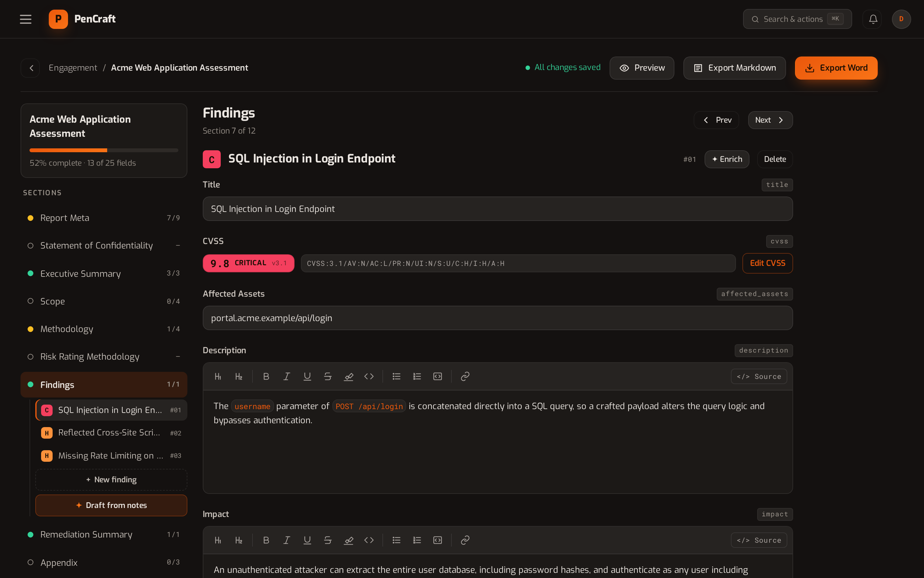This screenshot has height=578, width=924.
Task: Open the user avatar D menu
Action: coord(901,19)
